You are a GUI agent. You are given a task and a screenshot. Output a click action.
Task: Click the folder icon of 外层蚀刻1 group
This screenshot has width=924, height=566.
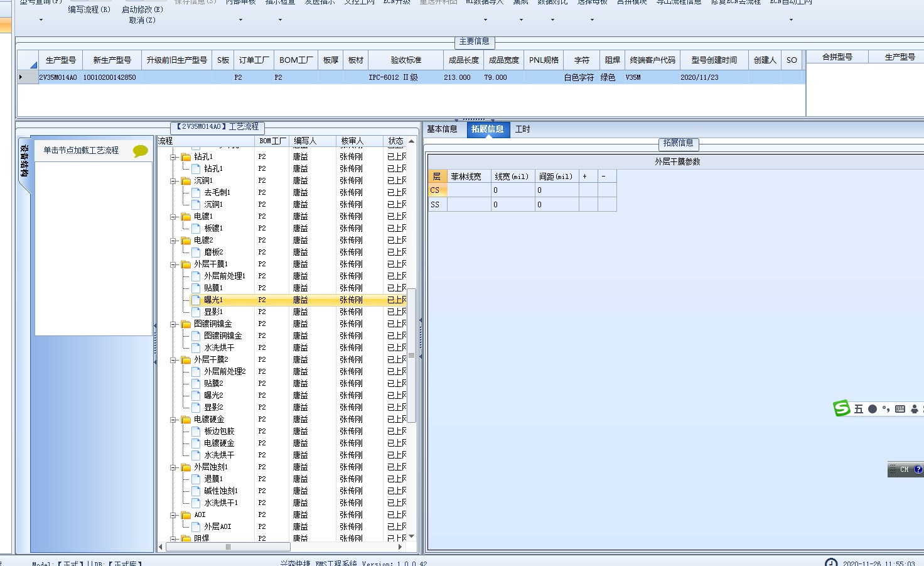pyautogui.click(x=186, y=467)
